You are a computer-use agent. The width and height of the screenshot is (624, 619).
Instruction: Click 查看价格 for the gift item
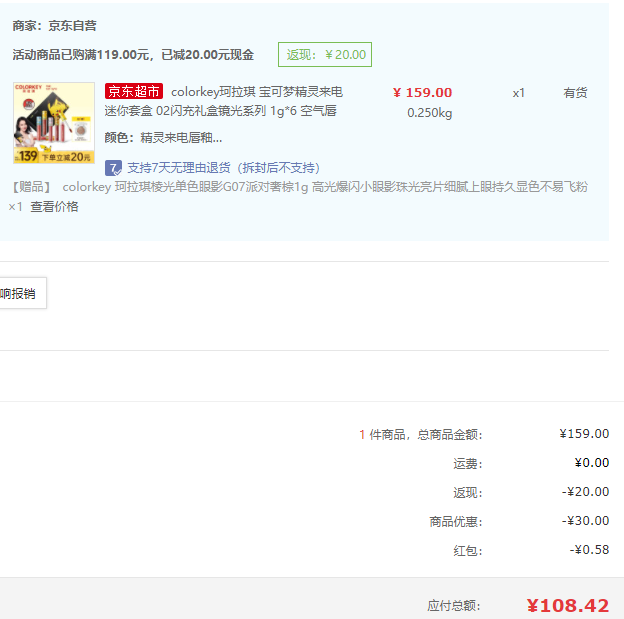tap(55, 207)
